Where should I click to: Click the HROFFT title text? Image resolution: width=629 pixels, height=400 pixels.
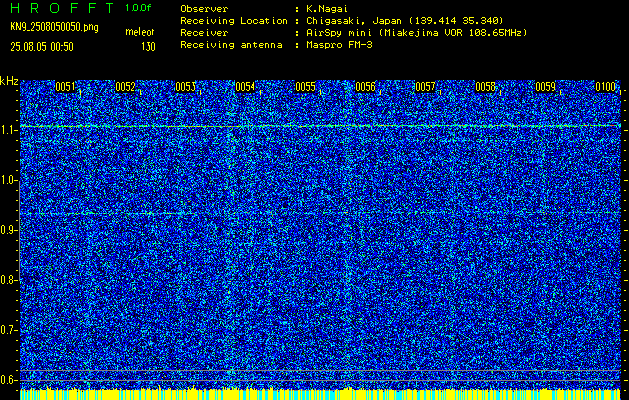(63, 8)
